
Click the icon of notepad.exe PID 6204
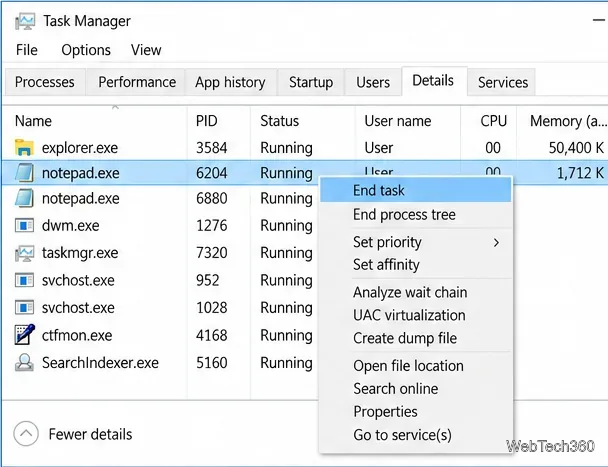24,173
